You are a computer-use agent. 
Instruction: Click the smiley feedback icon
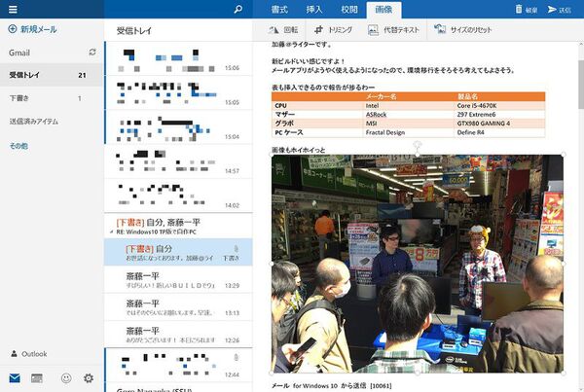click(x=66, y=378)
